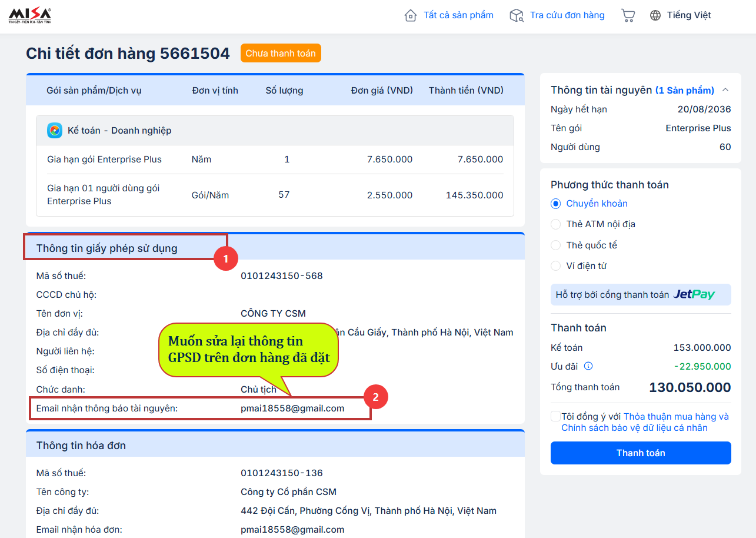Click the Thanh toán button
Viewport: 756px width, 538px height.
click(x=641, y=453)
